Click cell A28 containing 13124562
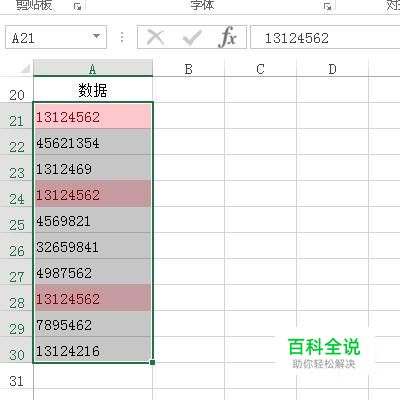400x400 pixels. click(93, 298)
